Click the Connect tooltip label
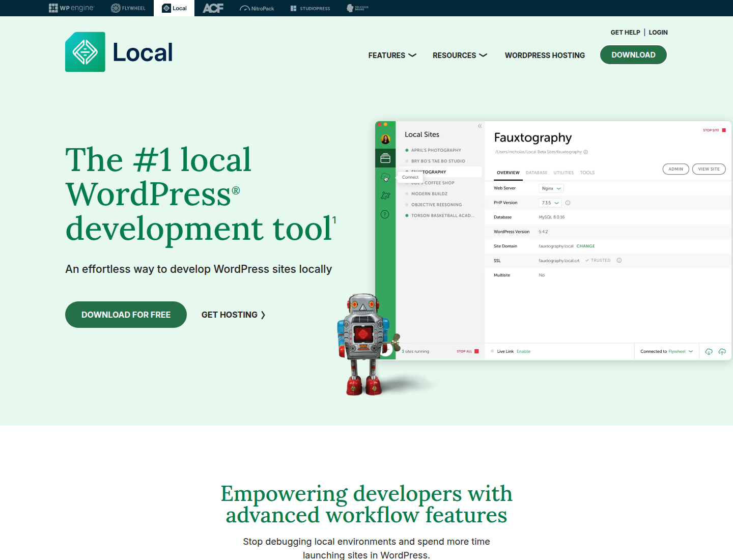 click(410, 177)
